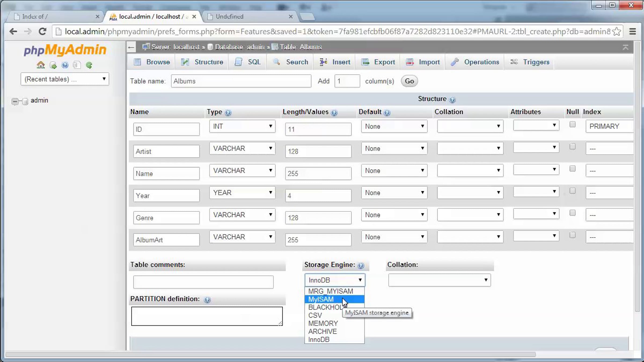
Task: Open Recent tables dropdown
Action: point(65,79)
